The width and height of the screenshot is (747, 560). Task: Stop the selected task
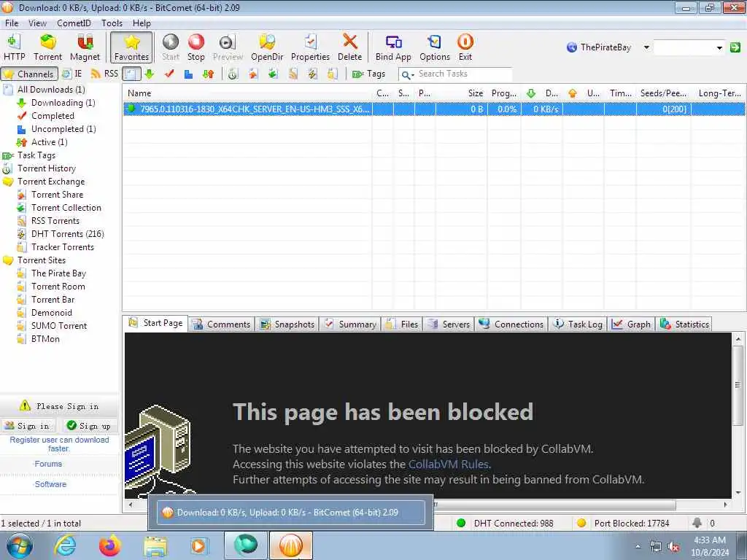(x=196, y=47)
